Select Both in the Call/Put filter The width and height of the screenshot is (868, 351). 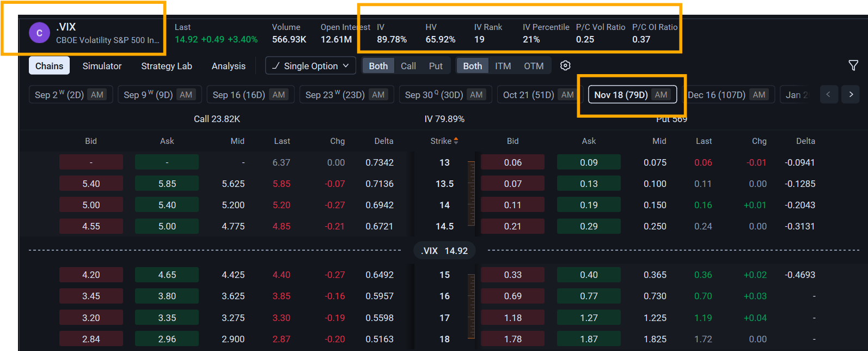[378, 66]
